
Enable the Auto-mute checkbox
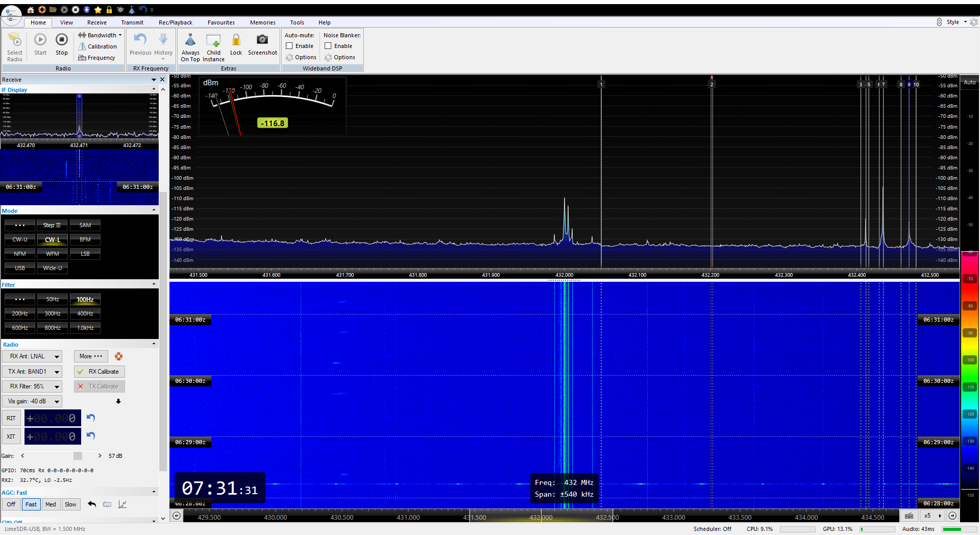click(289, 46)
